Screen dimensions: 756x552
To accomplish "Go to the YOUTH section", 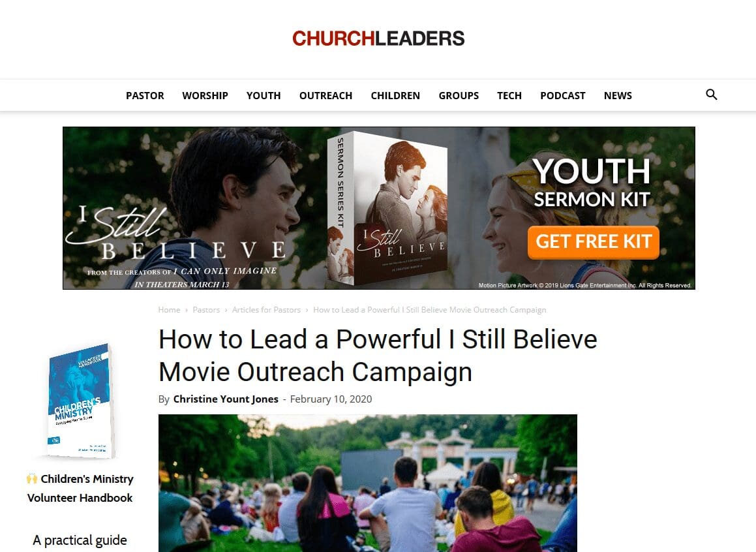I will (264, 95).
